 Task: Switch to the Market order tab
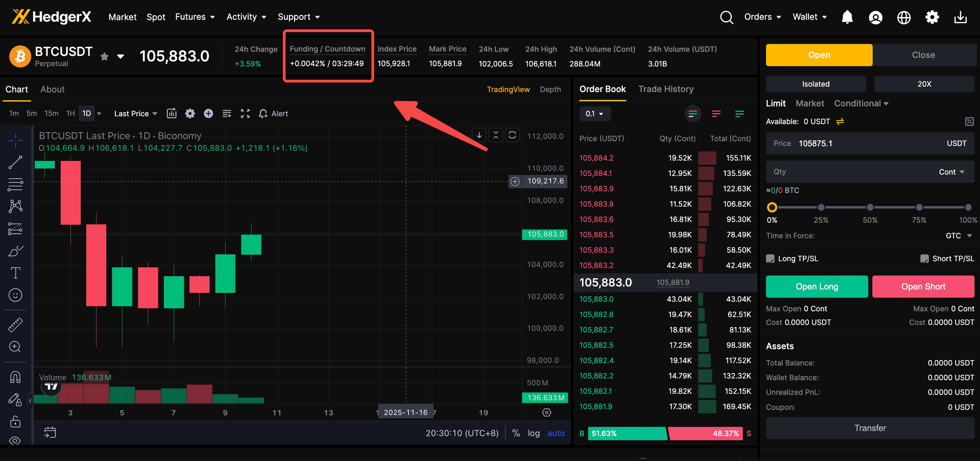coord(810,104)
